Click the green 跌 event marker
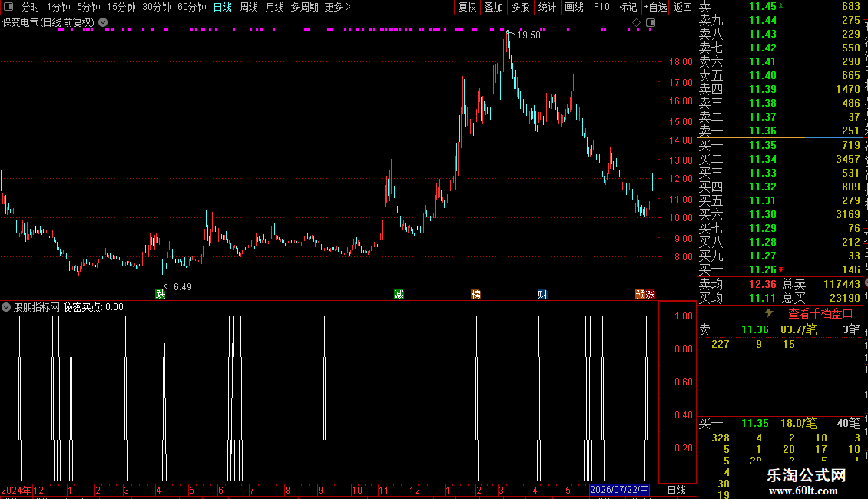Screen dimensions: 868x499 pos(161,294)
